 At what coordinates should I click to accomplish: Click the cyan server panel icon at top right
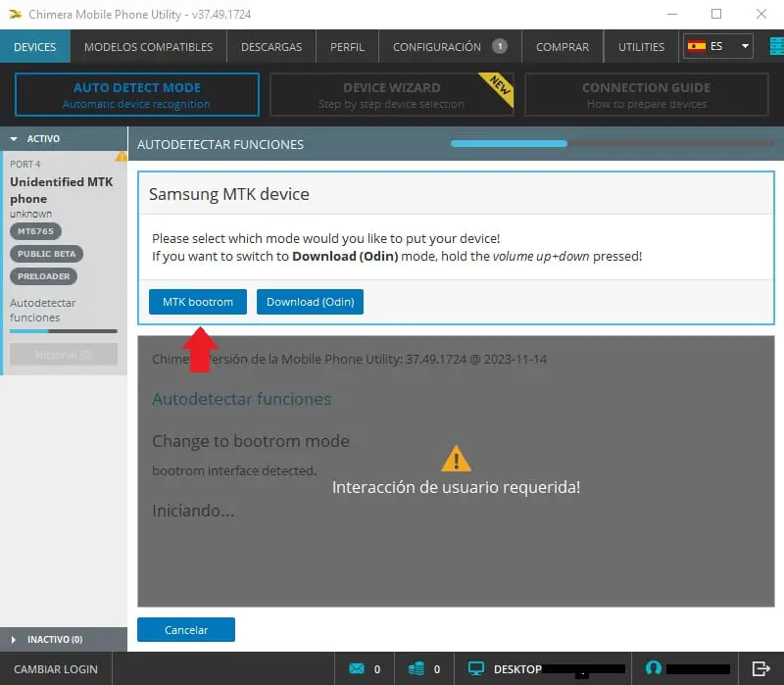775,46
